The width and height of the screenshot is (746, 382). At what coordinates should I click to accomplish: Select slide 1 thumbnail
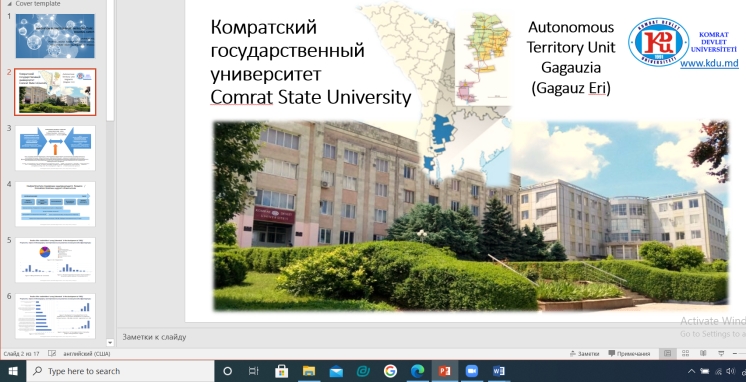(55, 36)
